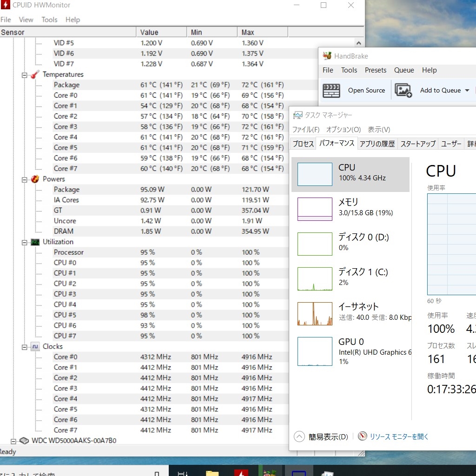
Task: Select GPU 0 in the performance list
Action: coord(315,351)
